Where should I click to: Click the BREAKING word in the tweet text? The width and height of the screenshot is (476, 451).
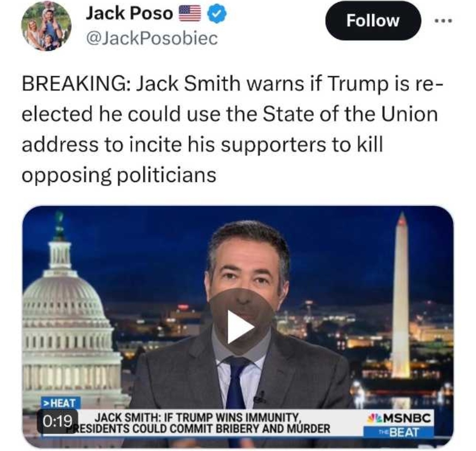click(x=76, y=83)
